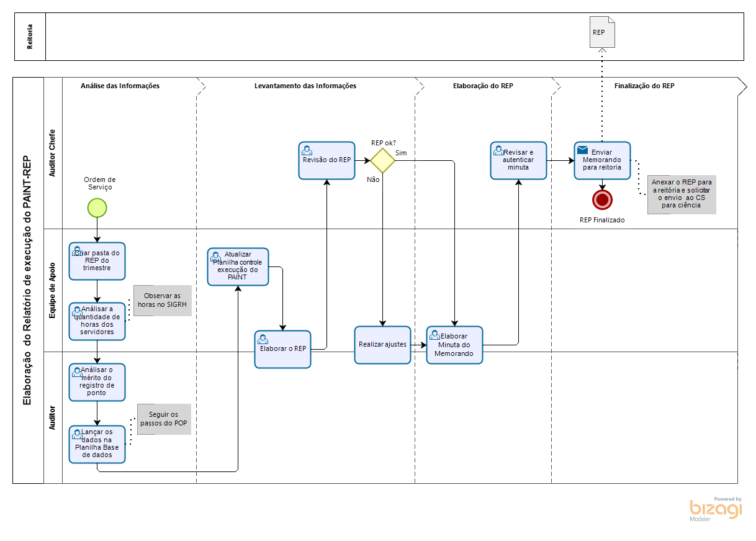This screenshot has height=541, width=756.
Task: Select the 'Criar pasta do REP do trimestre' task
Action: pos(97,261)
